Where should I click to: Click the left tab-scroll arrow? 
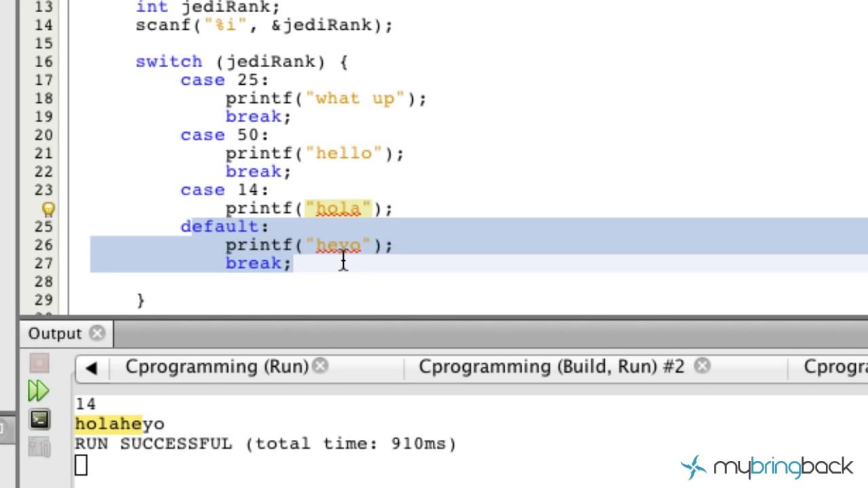[92, 367]
